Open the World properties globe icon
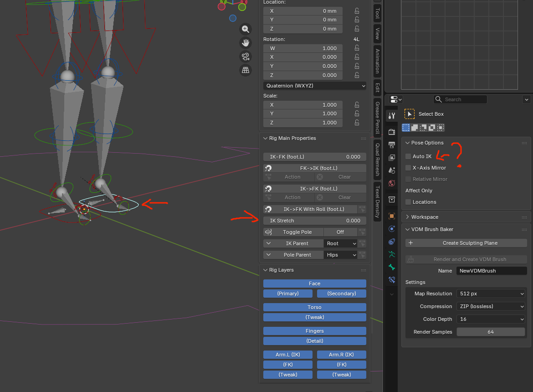This screenshot has width=533, height=392. click(x=392, y=183)
